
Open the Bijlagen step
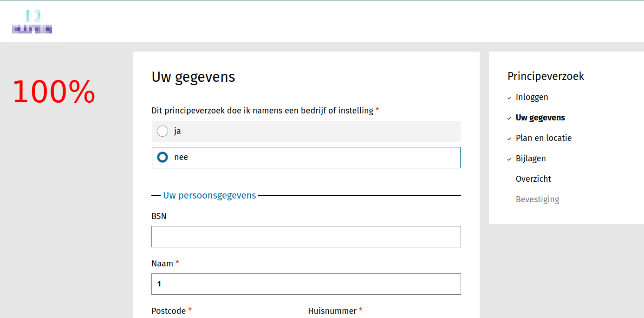click(x=531, y=159)
